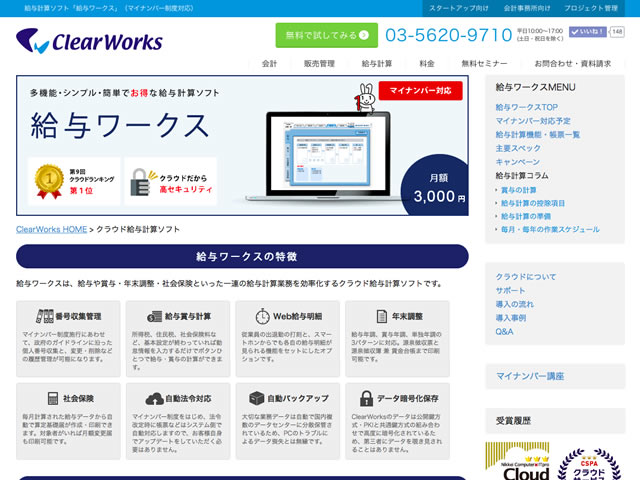Click the box icon for 自動バックアップ
Viewport: 640px width, 480px height.
[257, 398]
